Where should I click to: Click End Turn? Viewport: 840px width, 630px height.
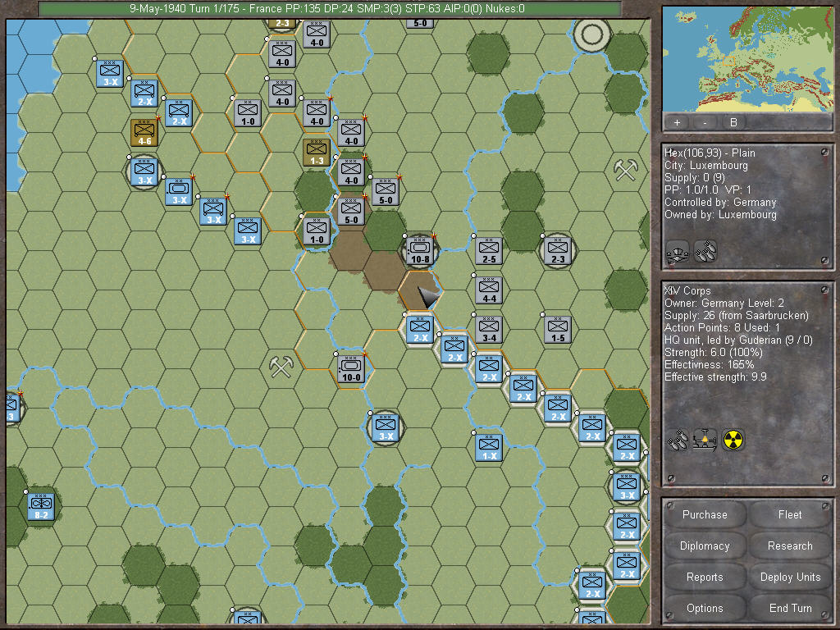tap(790, 608)
